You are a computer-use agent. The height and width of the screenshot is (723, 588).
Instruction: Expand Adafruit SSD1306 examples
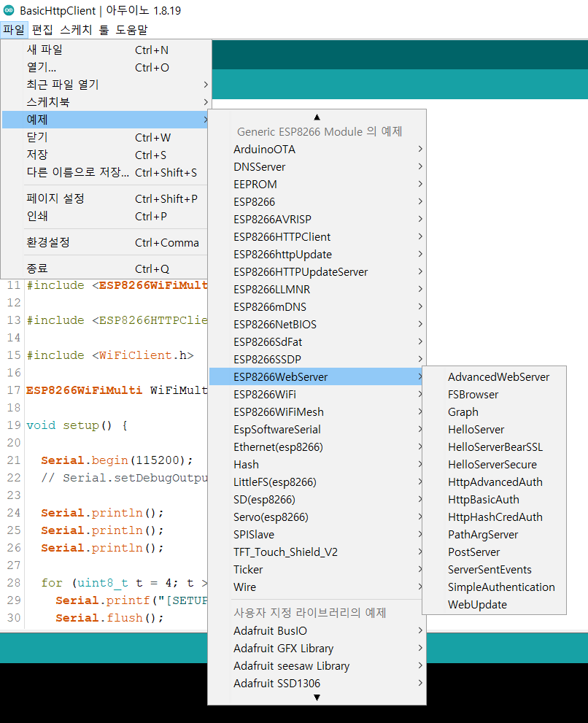[x=317, y=684]
